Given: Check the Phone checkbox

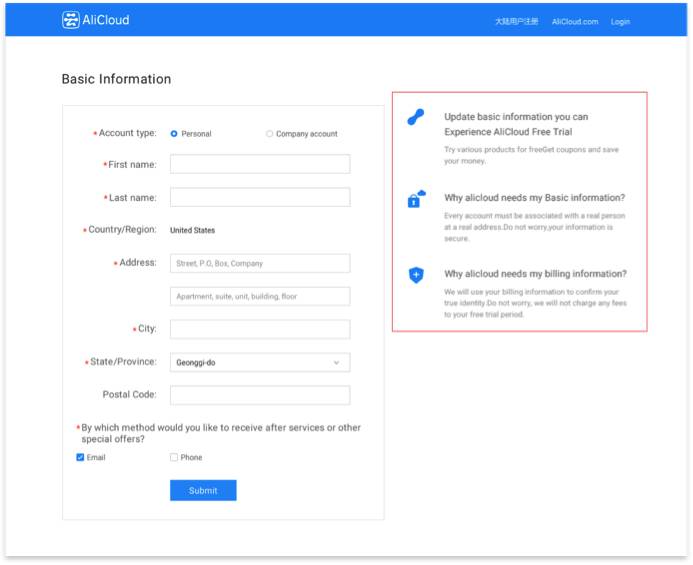Looking at the screenshot, I should [174, 457].
